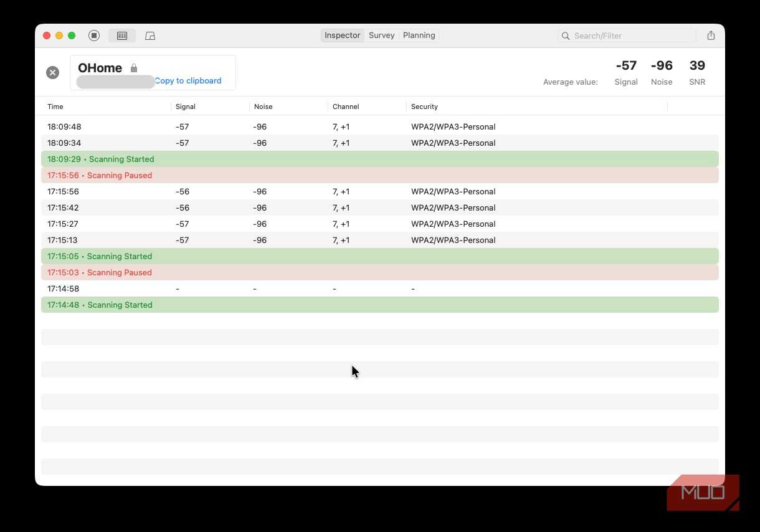This screenshot has width=760, height=532.
Task: Click the average Signal value -57
Action: (x=626, y=65)
